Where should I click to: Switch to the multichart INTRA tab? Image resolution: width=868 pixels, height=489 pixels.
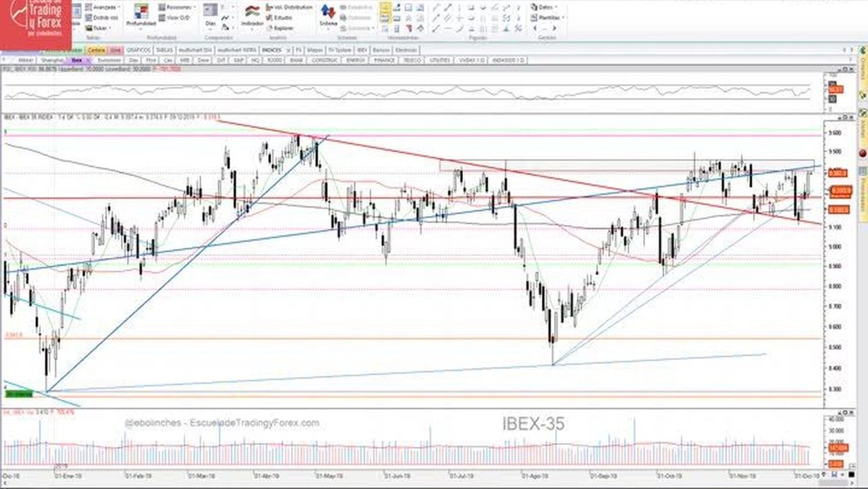(236, 50)
